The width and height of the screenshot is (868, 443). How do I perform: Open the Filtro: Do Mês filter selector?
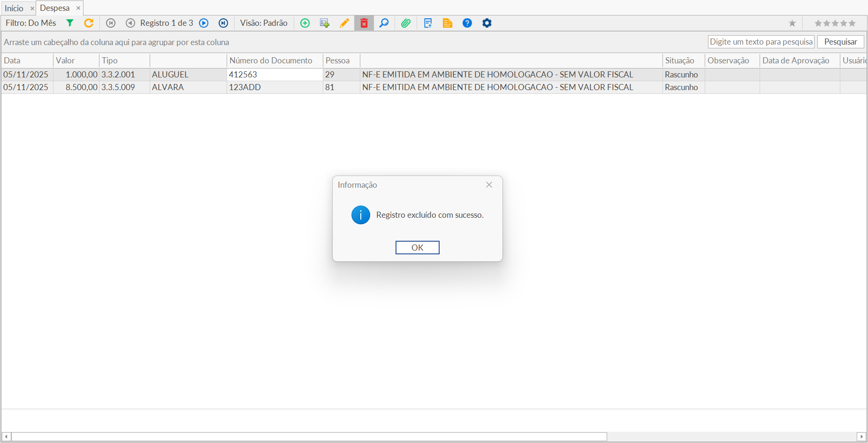[31, 23]
